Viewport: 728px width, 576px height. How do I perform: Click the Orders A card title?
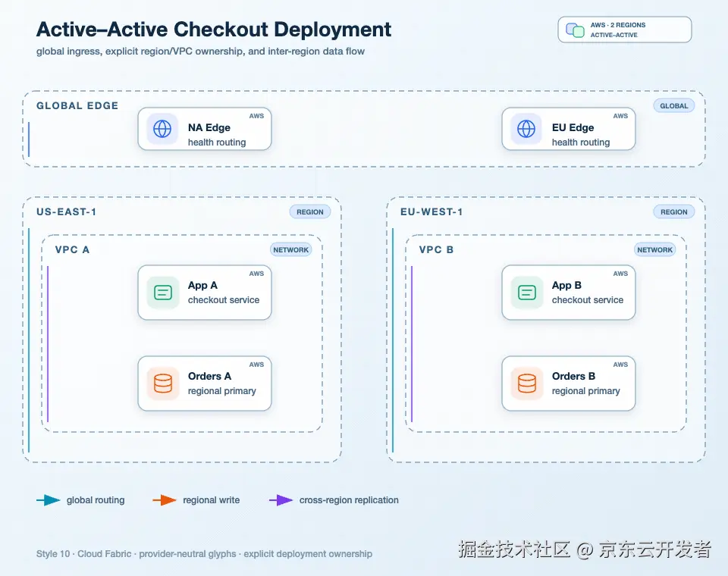tap(209, 377)
